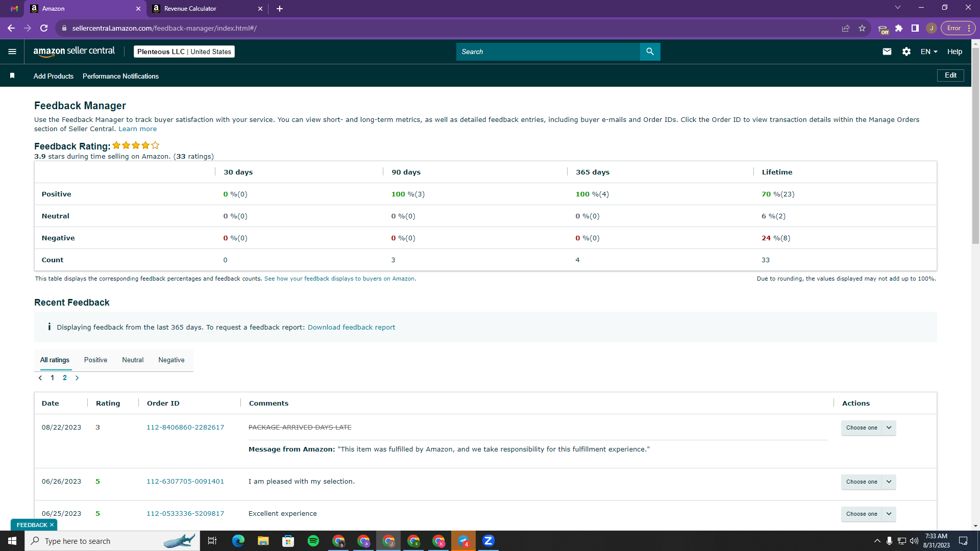Click Download feedback report link
The width and height of the screenshot is (980, 551).
(351, 327)
